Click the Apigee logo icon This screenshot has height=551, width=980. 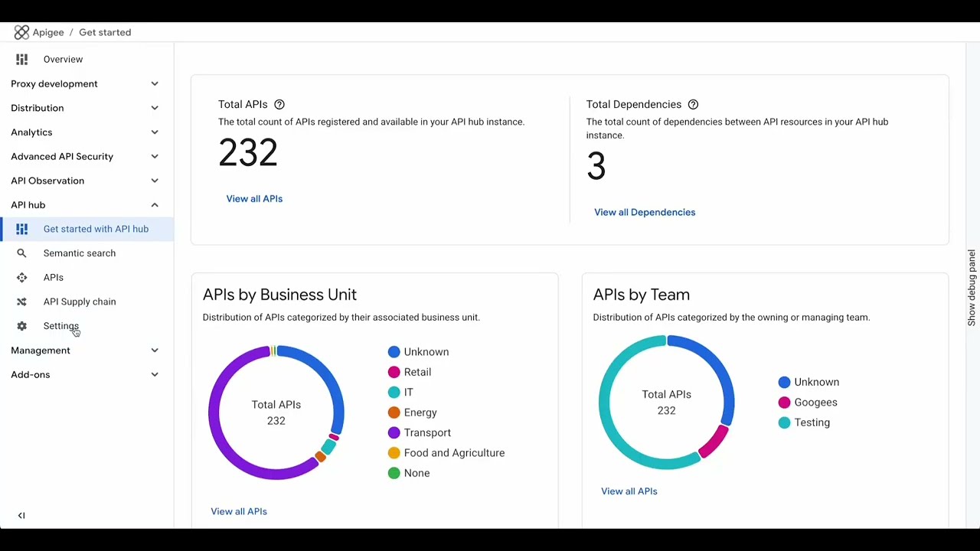(21, 32)
